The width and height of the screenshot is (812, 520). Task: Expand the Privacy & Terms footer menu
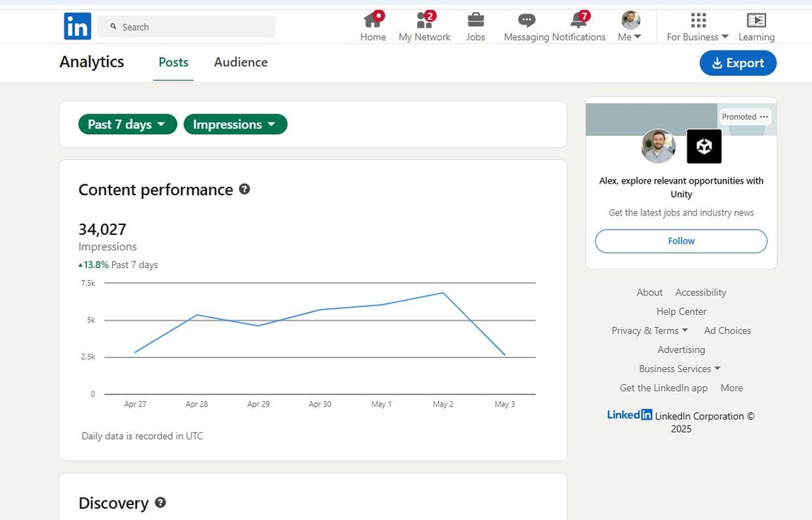[x=649, y=331]
